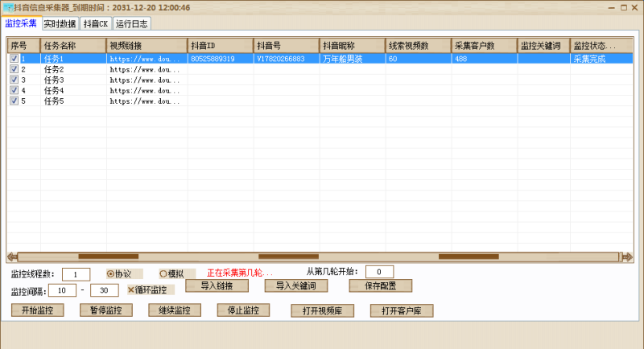Image resolution: width=644 pixels, height=349 pixels.
Task: Switch to the 实时数据 tab
Action: 60,23
